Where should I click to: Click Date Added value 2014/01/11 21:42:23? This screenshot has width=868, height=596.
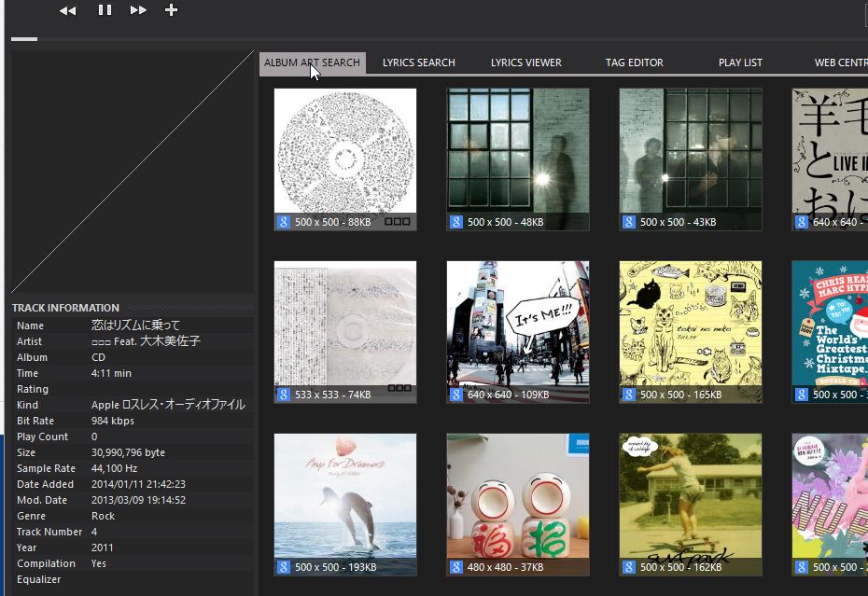tap(138, 484)
